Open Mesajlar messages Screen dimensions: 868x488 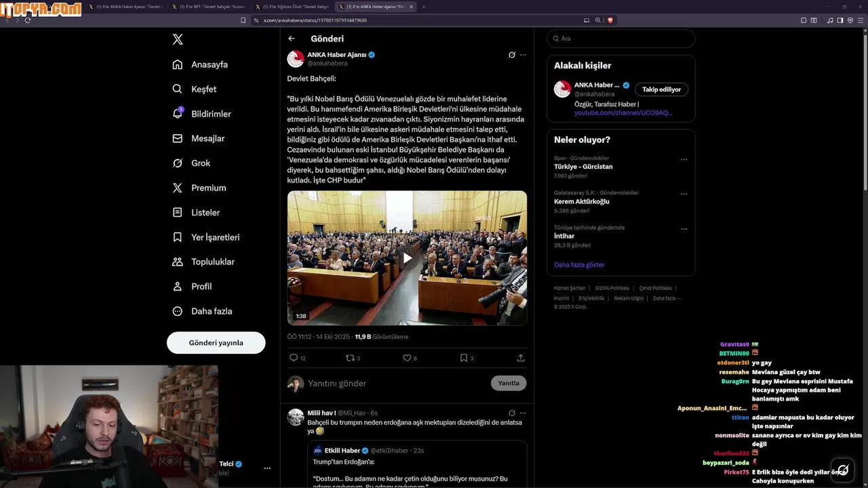coord(199,138)
